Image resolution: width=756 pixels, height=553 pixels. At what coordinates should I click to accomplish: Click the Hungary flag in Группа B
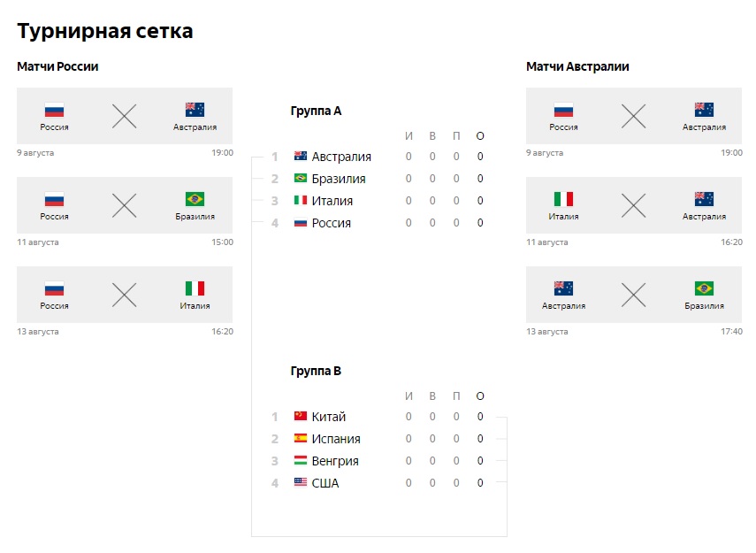pyautogui.click(x=300, y=461)
